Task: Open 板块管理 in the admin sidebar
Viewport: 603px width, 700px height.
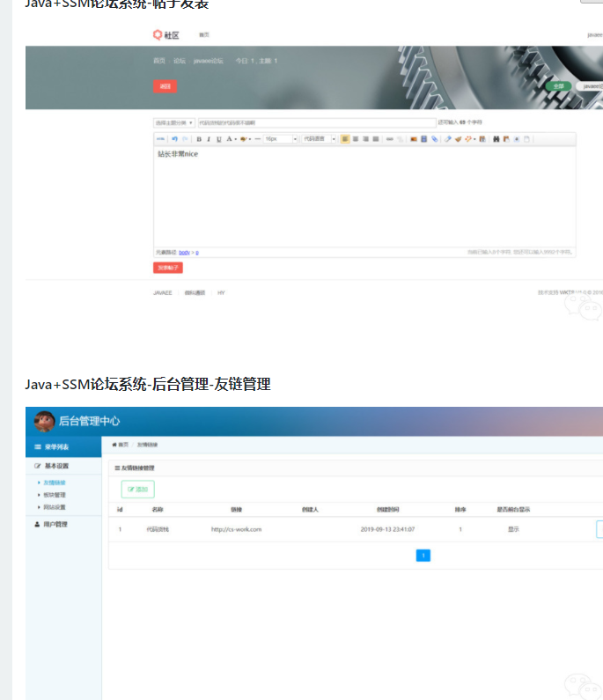Action: click(55, 495)
